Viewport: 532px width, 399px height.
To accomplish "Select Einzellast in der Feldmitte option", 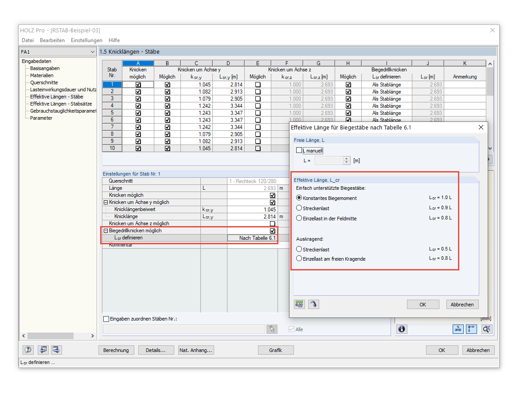I will tap(299, 218).
